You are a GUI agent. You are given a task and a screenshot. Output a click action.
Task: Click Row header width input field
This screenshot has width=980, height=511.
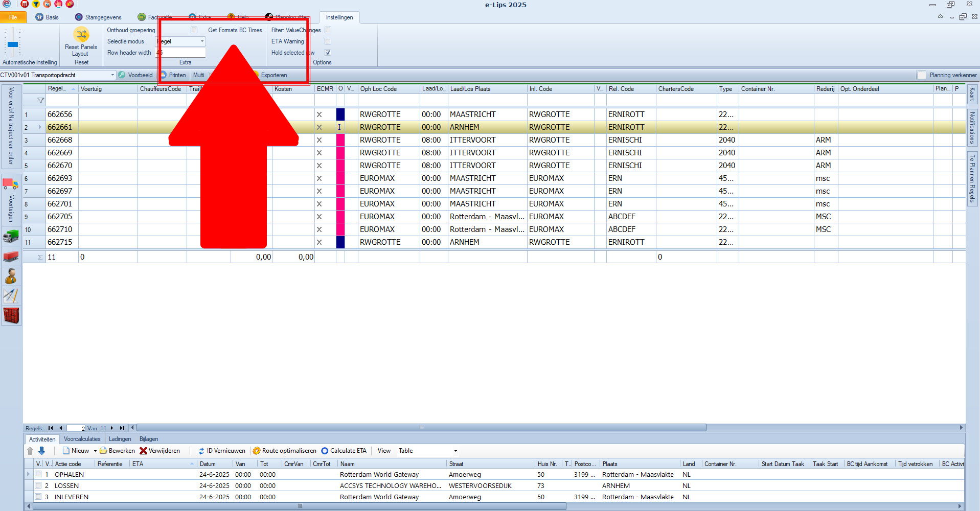click(x=181, y=53)
